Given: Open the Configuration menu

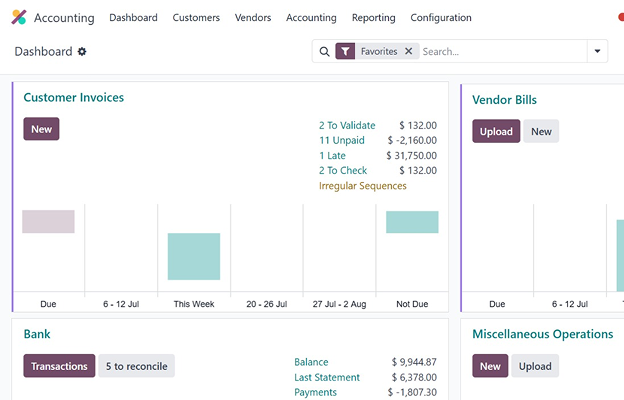Looking at the screenshot, I should (x=441, y=18).
